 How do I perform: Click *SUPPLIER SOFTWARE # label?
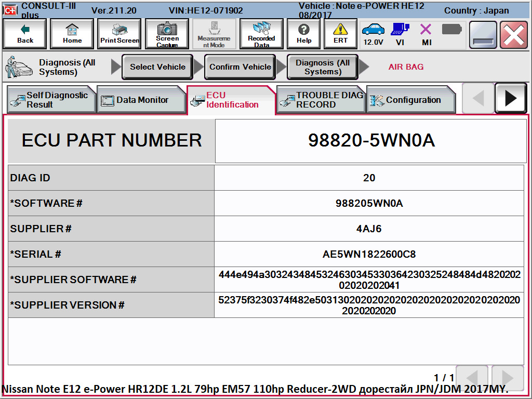[111, 280]
